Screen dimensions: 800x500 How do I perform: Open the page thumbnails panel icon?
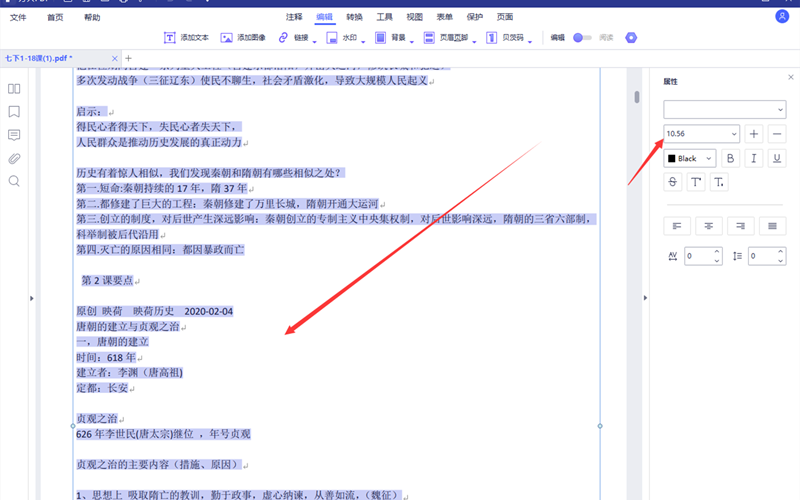click(x=14, y=89)
